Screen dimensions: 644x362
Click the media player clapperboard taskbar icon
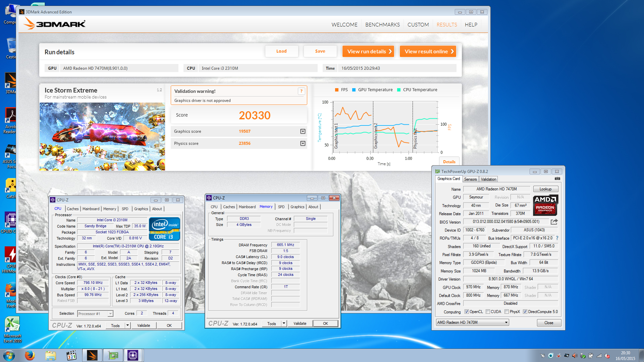coord(71,355)
